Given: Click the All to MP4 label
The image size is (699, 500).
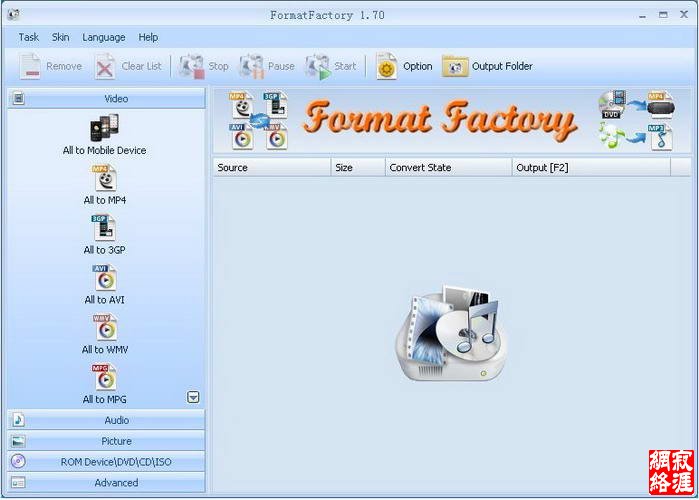Looking at the screenshot, I should tap(105, 201).
